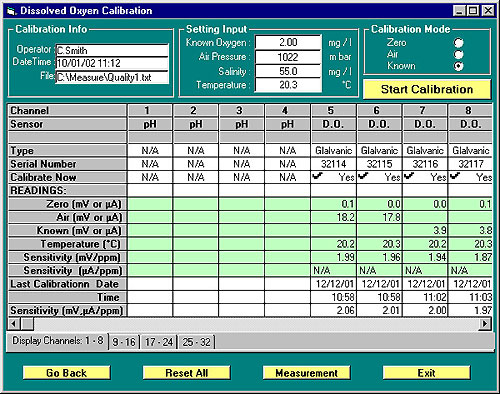Toggle Calibrate Now checkbox for channel 6
The width and height of the screenshot is (500, 394).
click(x=364, y=176)
